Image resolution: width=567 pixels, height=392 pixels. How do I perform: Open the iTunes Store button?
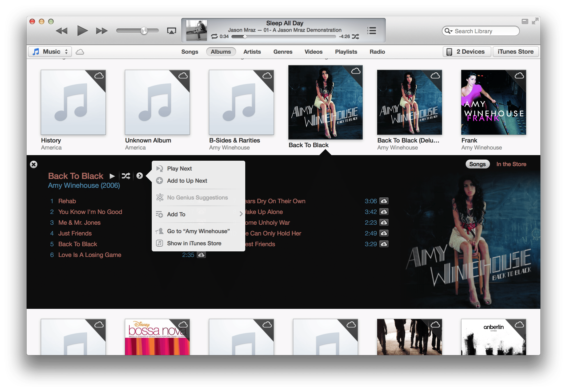(x=516, y=52)
